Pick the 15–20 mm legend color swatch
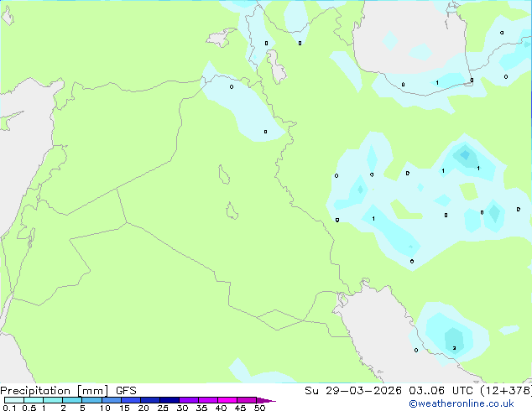 tap(131, 400)
